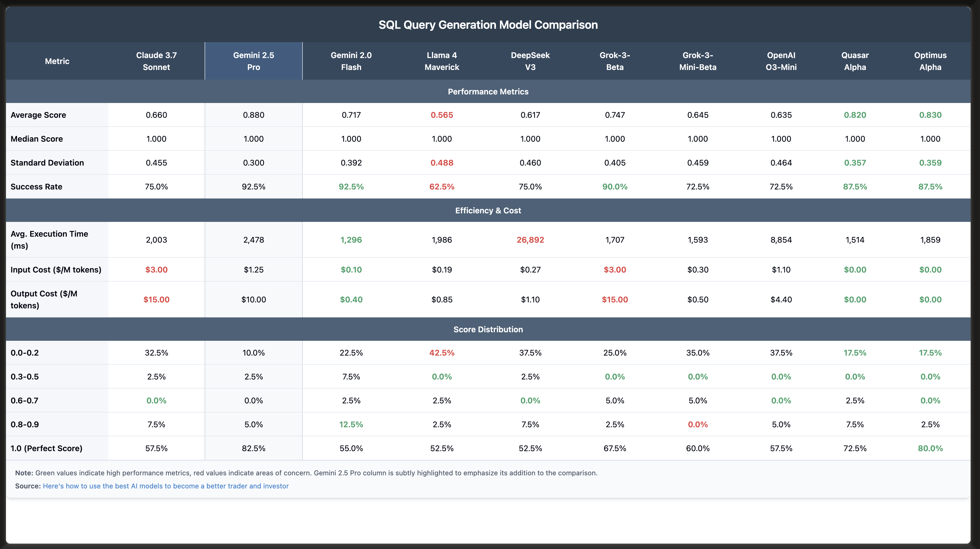Click the Claude 3.7 Sonnet column header
Viewport: 980px width, 549px height.
click(156, 61)
